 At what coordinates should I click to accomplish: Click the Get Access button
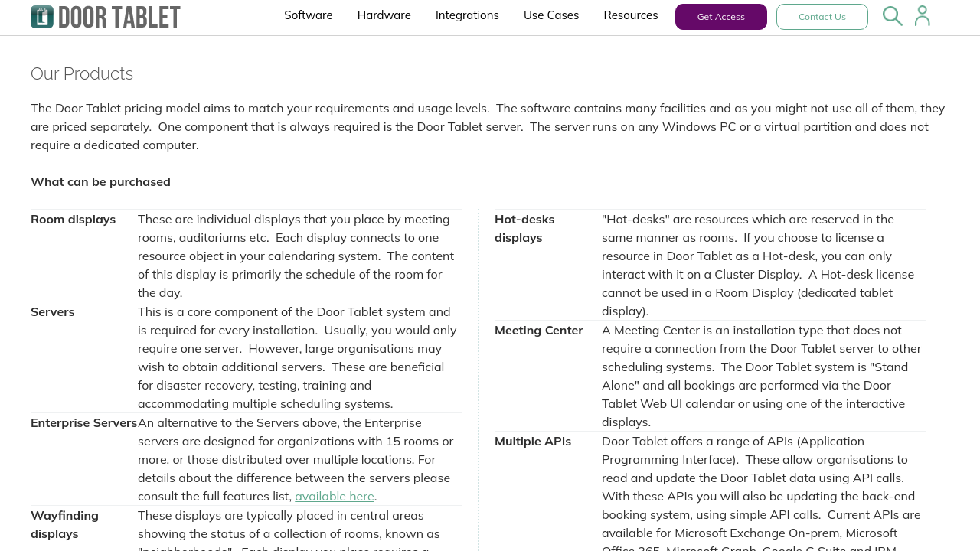(721, 17)
